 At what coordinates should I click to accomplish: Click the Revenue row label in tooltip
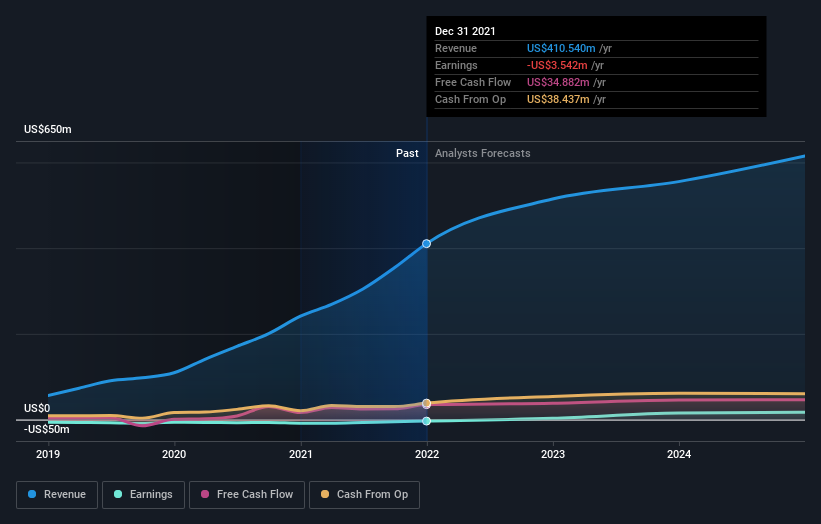pyautogui.click(x=456, y=48)
